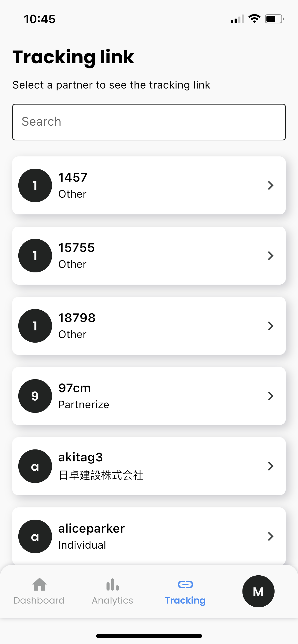
Task: Expand the 18798 partner chevron
Action: 270,326
